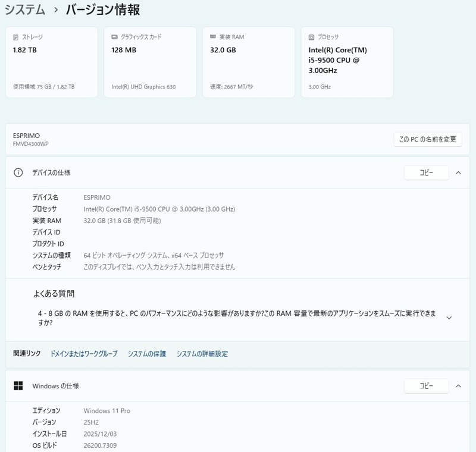Click the Windows logo beside Windows の仕様
Screen dimensions: 476x452
click(18, 386)
